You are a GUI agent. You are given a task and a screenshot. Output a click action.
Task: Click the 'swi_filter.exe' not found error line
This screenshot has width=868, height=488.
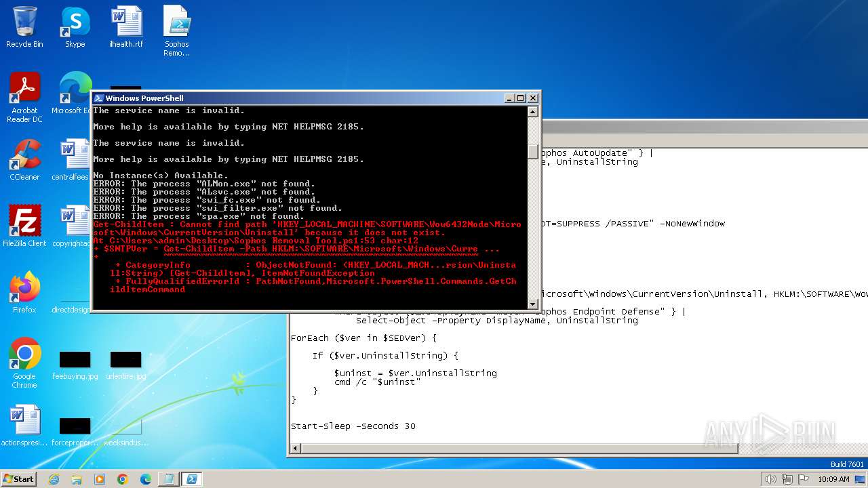pyautogui.click(x=218, y=208)
